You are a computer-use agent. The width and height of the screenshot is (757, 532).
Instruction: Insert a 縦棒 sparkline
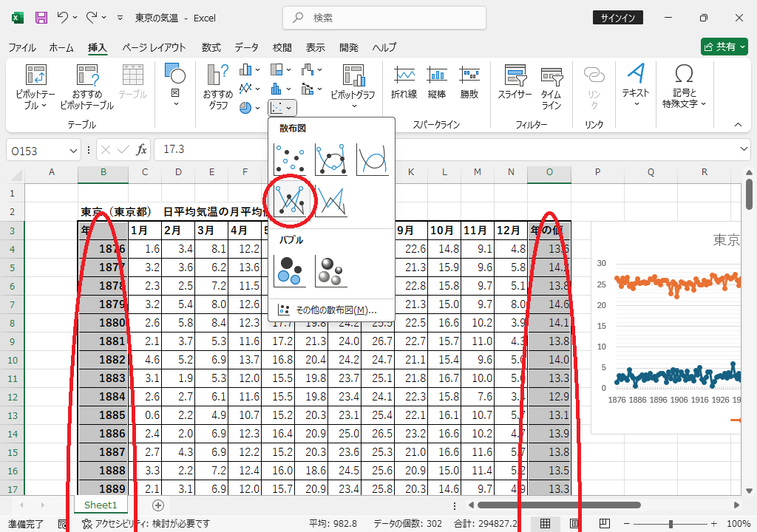tap(436, 83)
